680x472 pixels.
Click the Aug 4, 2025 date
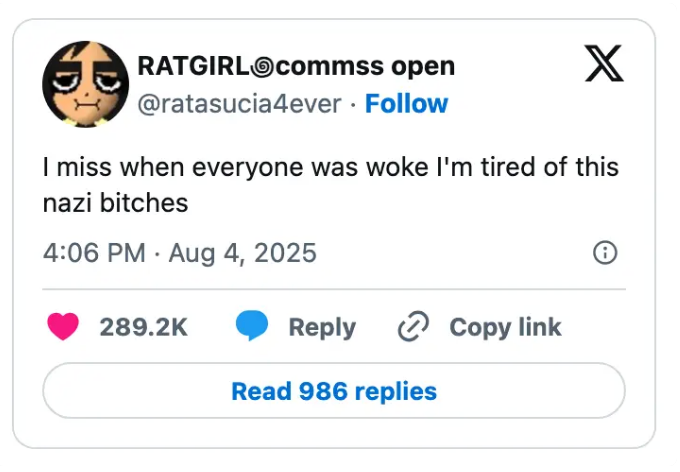(x=242, y=253)
